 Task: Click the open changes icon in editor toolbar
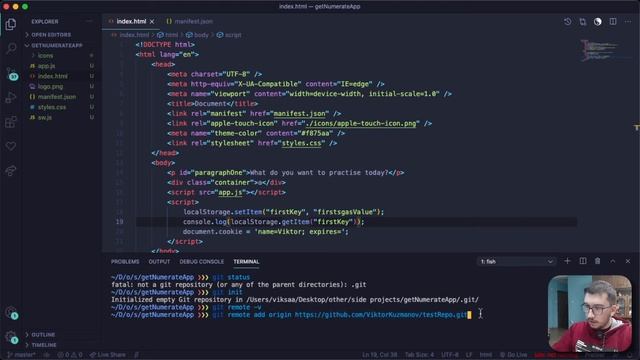(582, 22)
